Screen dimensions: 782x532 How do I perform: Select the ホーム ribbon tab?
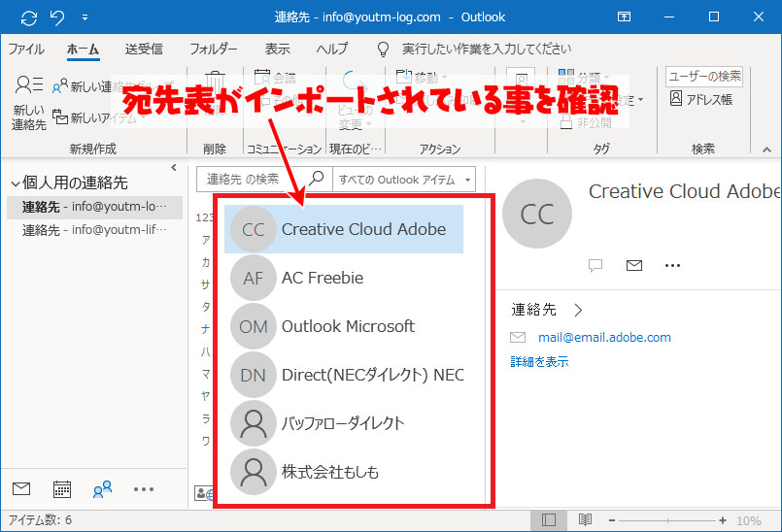[x=83, y=49]
